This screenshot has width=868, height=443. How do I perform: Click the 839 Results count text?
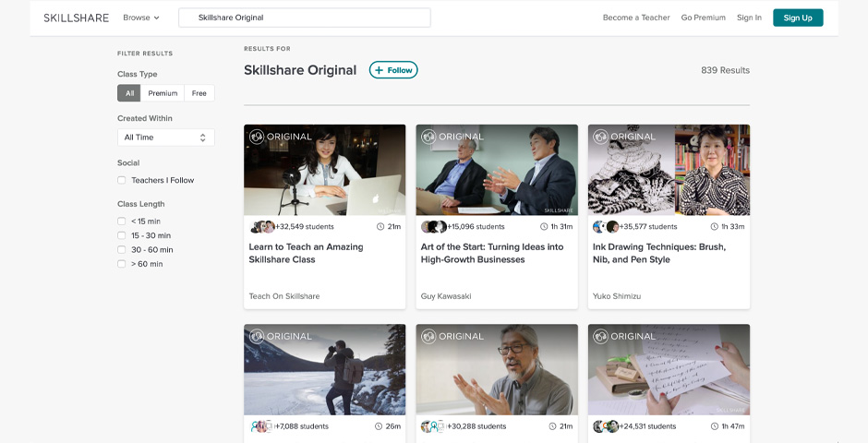[725, 70]
